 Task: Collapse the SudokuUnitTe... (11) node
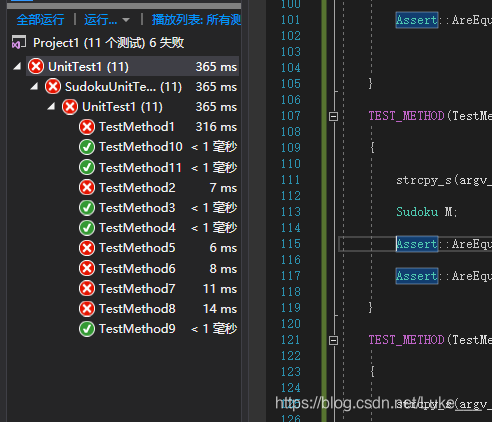point(34,87)
